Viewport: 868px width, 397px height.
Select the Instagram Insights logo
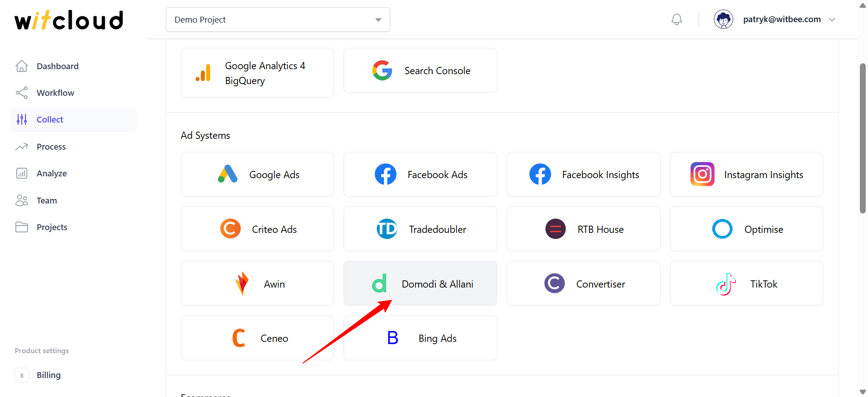pyautogui.click(x=703, y=174)
